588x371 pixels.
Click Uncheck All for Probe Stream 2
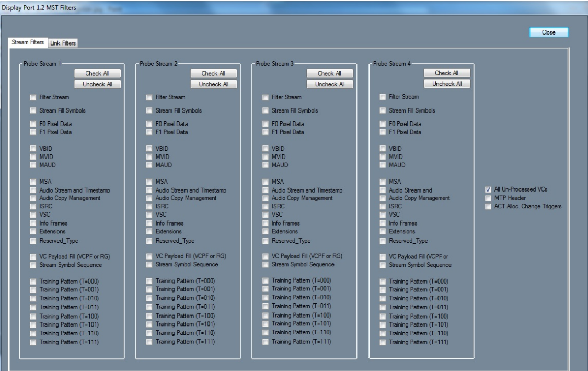[213, 84]
